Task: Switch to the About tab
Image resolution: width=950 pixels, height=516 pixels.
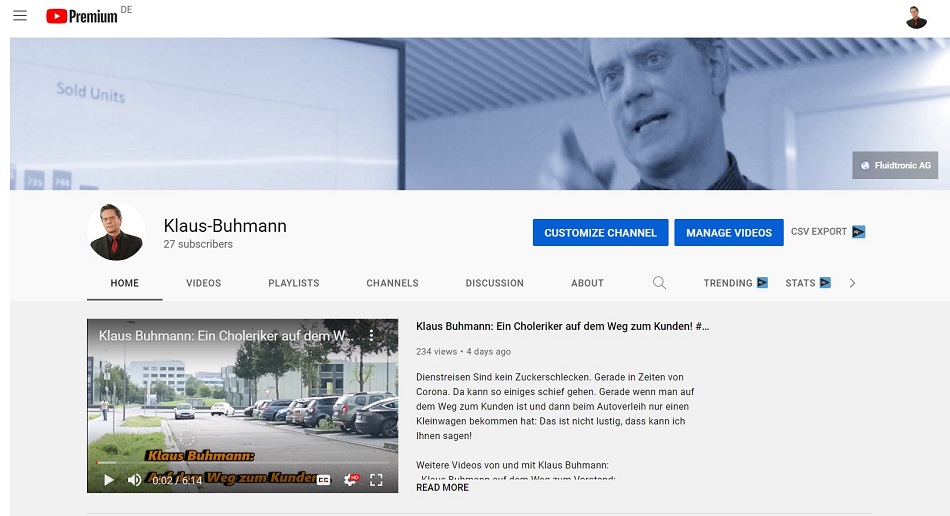Action: [587, 283]
